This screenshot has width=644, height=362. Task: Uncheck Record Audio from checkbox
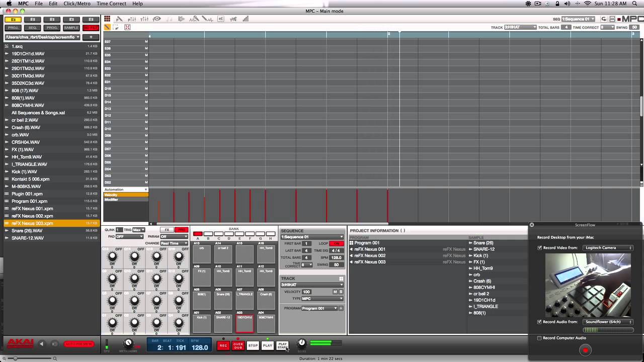click(x=540, y=322)
